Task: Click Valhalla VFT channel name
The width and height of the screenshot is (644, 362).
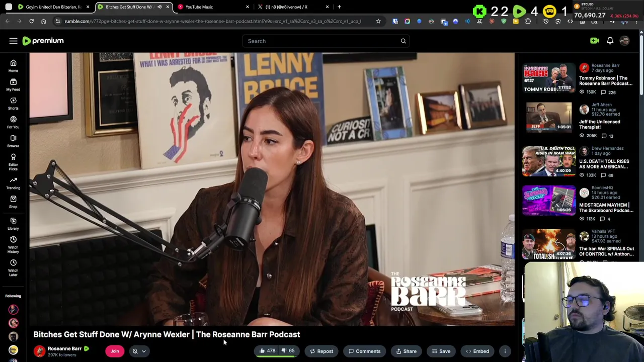Action: click(x=603, y=231)
